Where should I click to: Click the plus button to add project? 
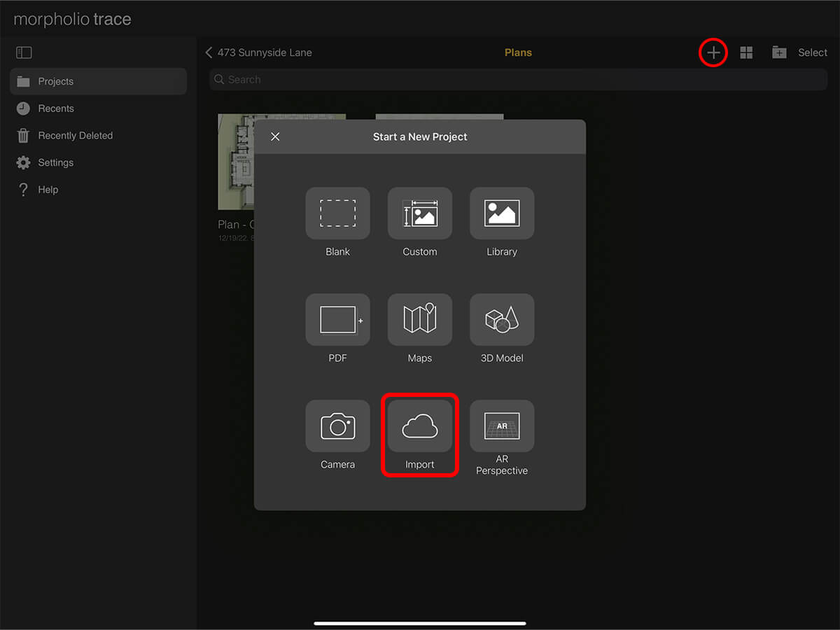pyautogui.click(x=713, y=52)
